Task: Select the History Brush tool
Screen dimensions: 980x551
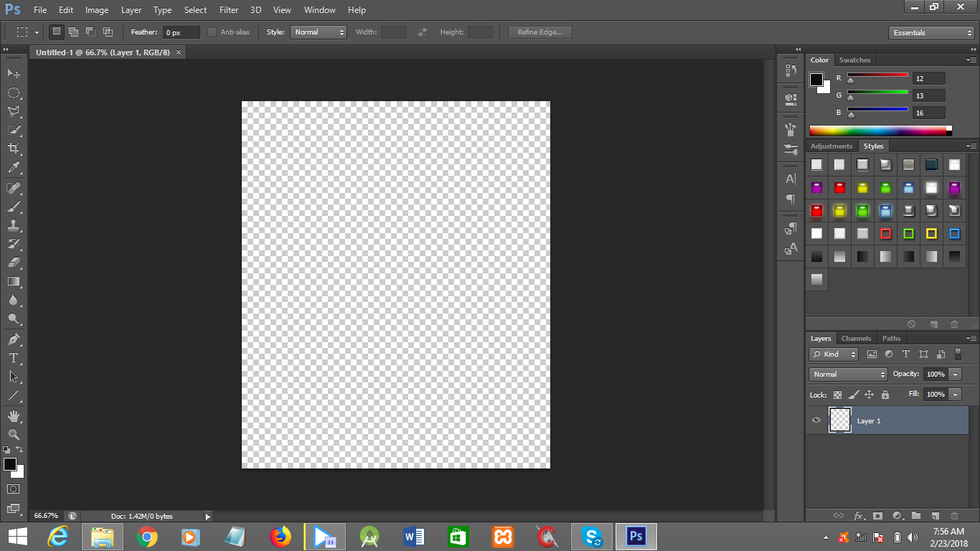Action: click(x=14, y=244)
